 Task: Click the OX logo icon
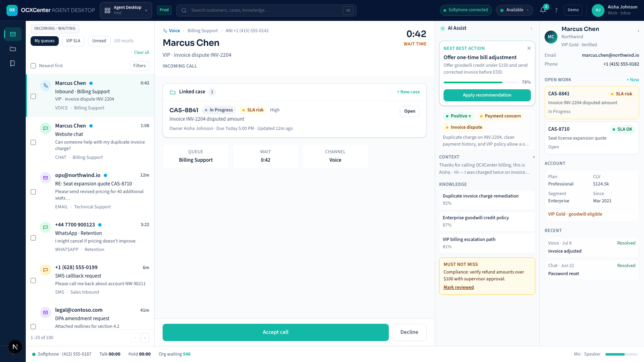[x=12, y=10]
